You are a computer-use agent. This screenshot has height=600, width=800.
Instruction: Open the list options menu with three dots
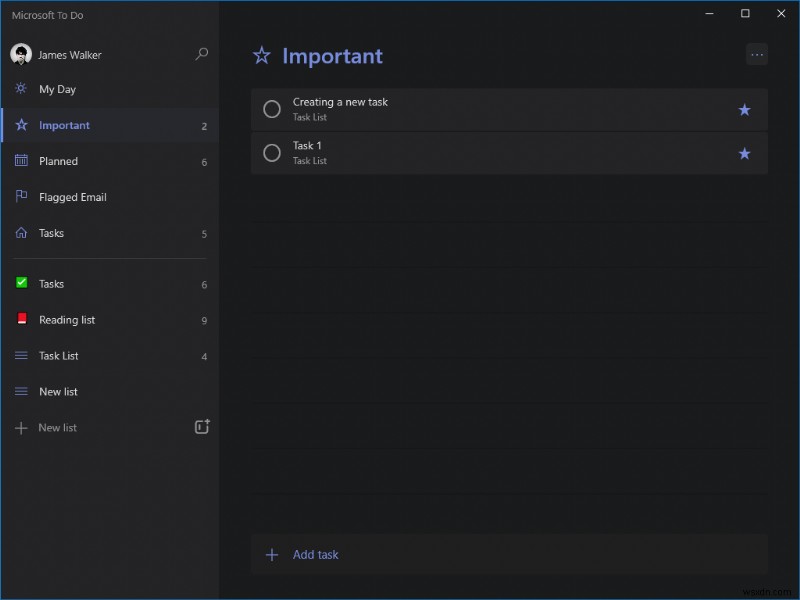click(757, 55)
